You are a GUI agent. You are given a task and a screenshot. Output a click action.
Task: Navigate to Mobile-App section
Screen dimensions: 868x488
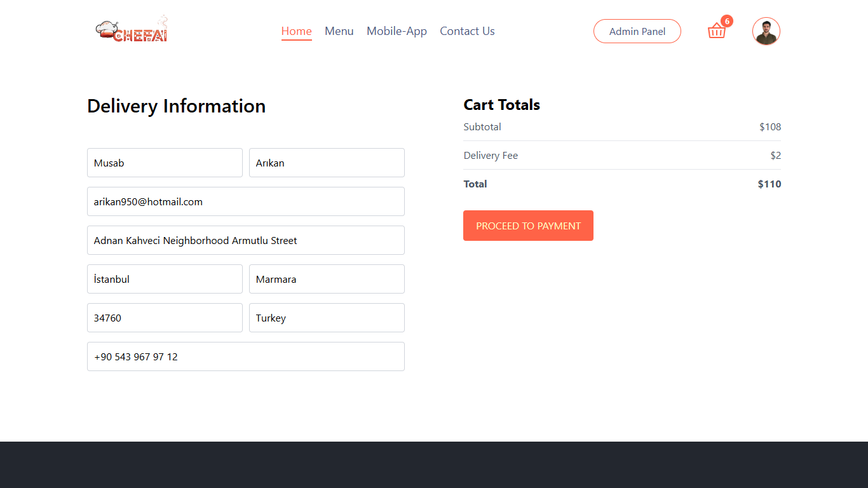[397, 31]
